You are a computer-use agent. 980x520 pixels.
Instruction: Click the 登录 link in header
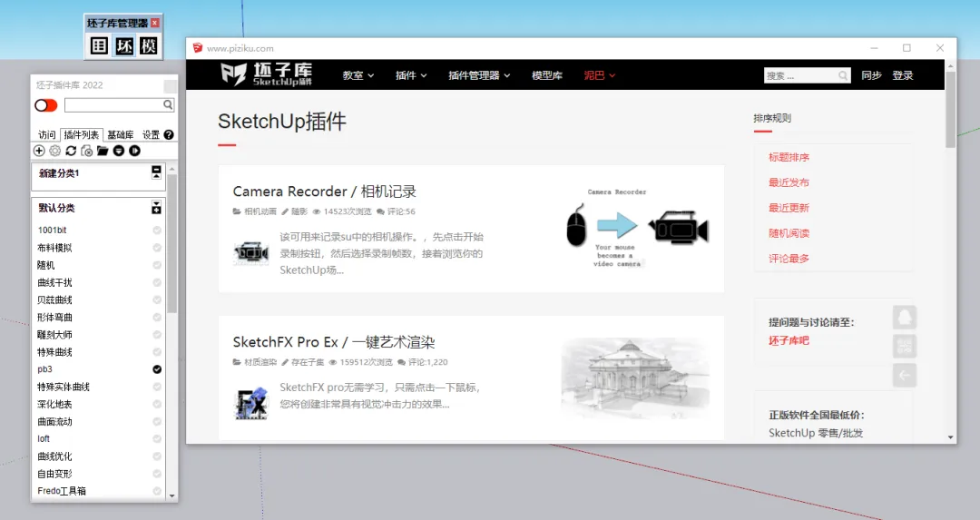point(903,75)
